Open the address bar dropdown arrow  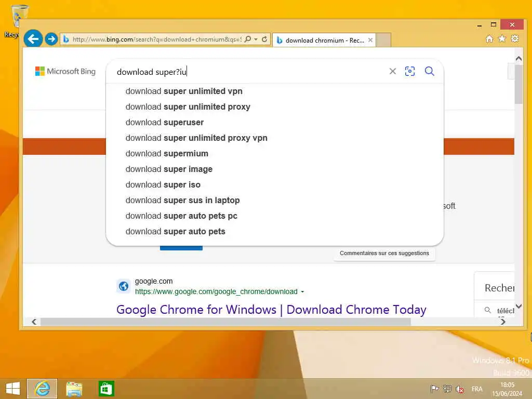[256, 39]
